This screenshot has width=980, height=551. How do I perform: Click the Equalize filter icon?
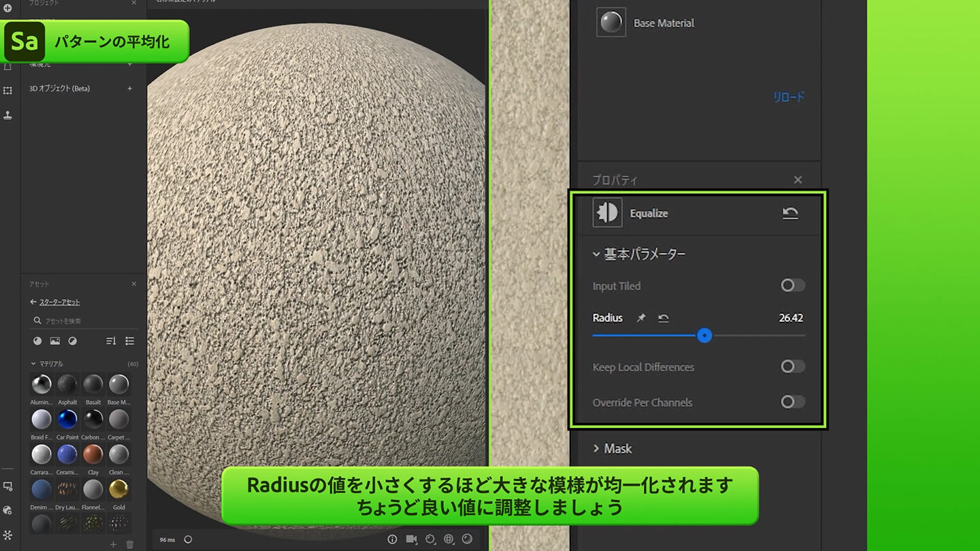click(x=607, y=213)
